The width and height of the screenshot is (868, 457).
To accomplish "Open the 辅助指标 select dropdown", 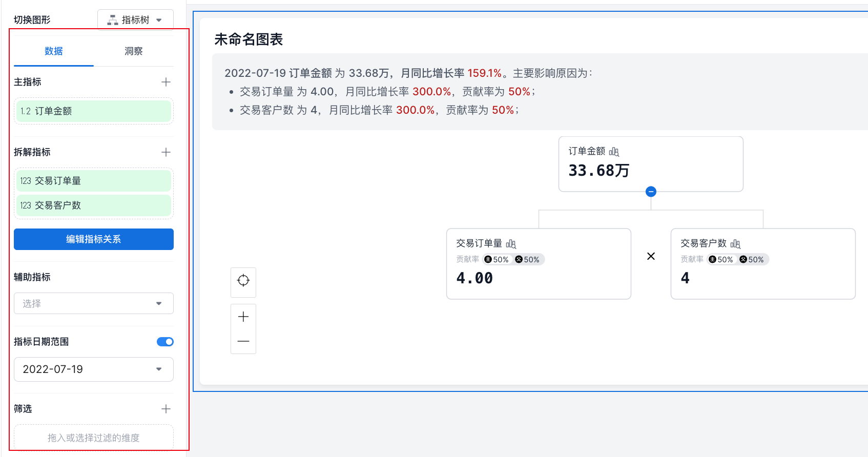I will pyautogui.click(x=94, y=303).
